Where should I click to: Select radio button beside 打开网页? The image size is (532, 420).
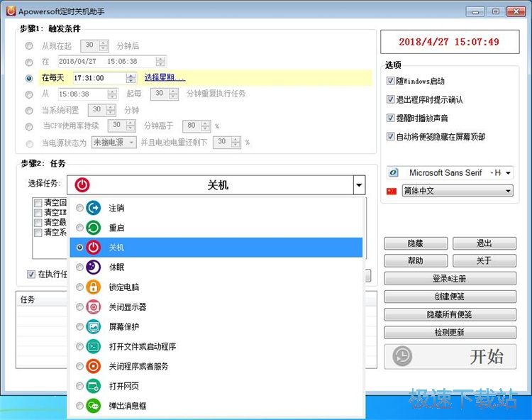coord(79,386)
